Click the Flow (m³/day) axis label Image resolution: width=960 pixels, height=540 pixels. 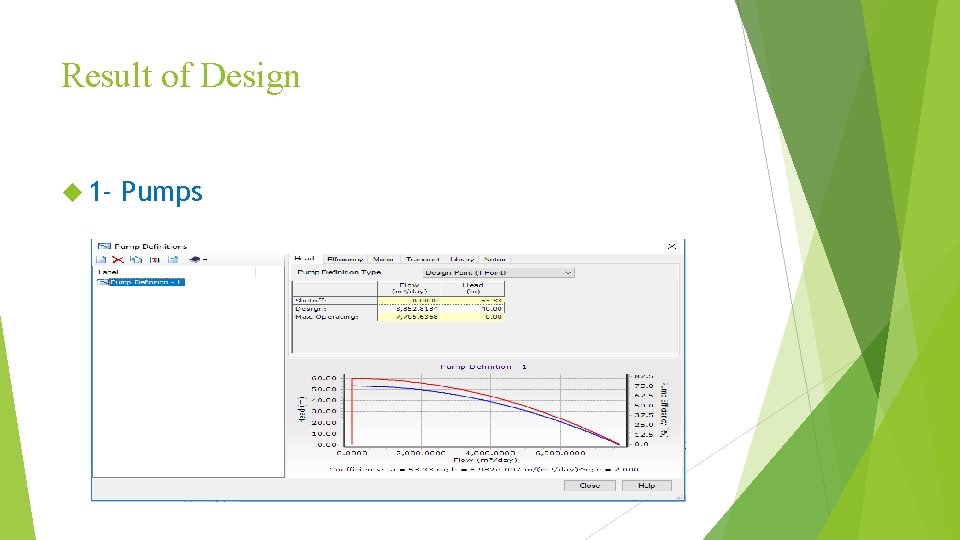click(485, 460)
